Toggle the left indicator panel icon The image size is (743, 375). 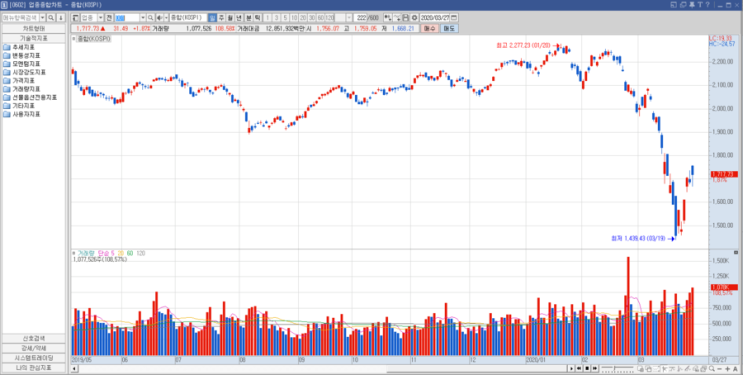coord(75,18)
